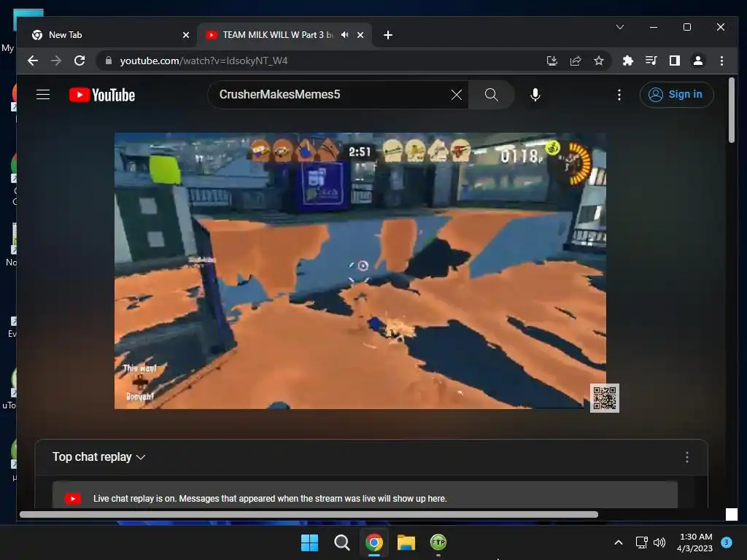Open a new browser tab
This screenshot has height=560, width=747.
[388, 35]
